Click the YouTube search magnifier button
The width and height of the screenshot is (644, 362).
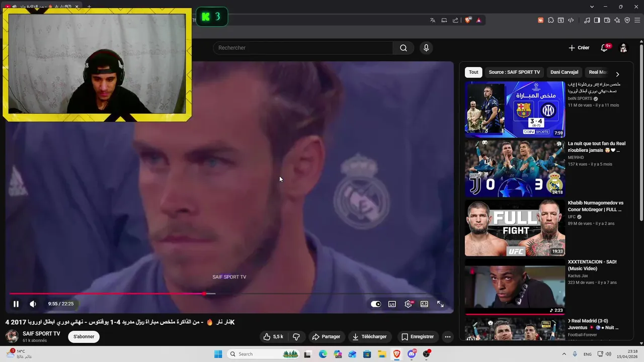(x=404, y=48)
